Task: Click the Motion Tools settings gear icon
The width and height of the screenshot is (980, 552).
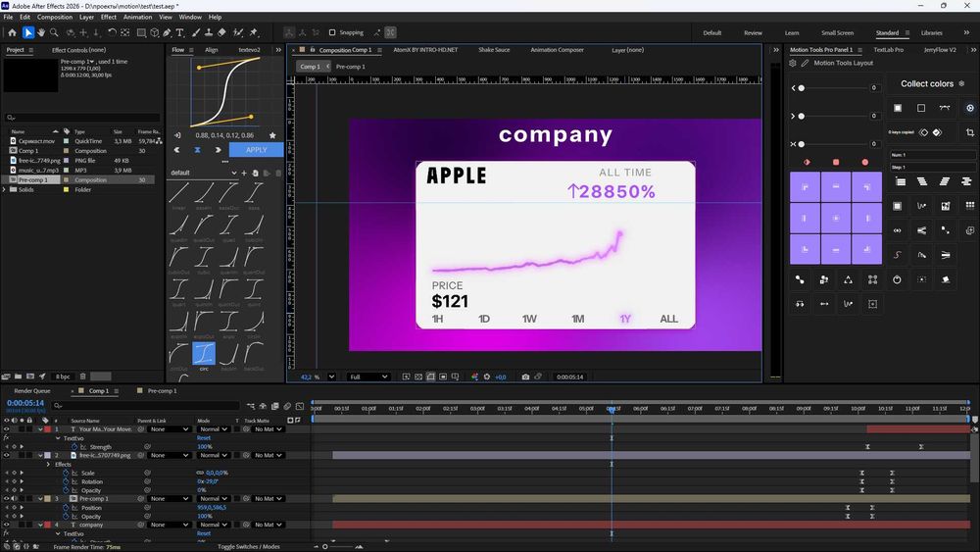Action: (793, 63)
